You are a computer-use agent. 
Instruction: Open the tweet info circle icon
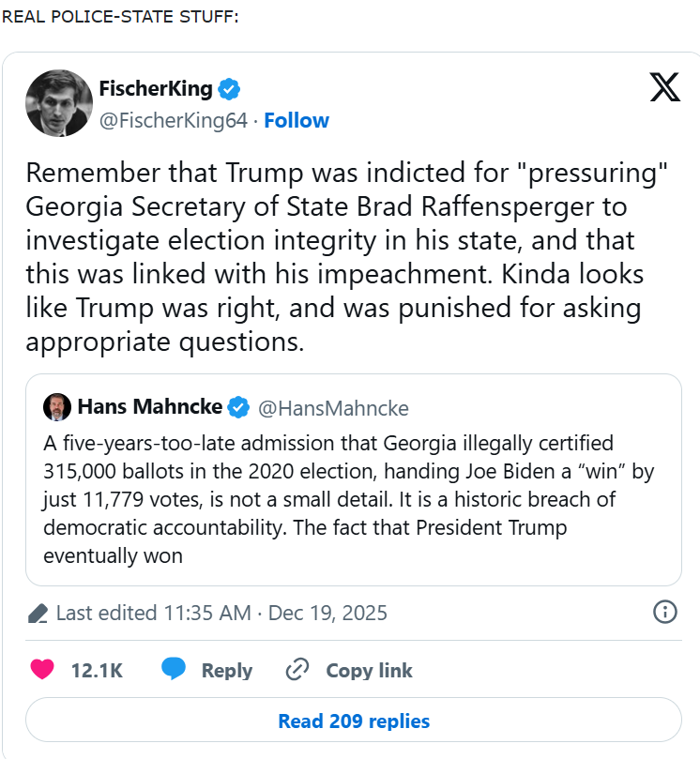[664, 613]
